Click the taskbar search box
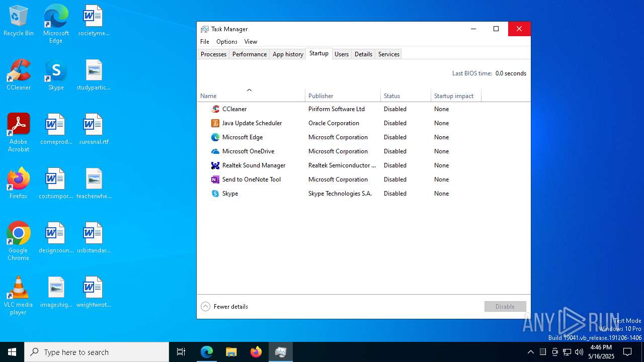The height and width of the screenshot is (362, 644). point(97,352)
